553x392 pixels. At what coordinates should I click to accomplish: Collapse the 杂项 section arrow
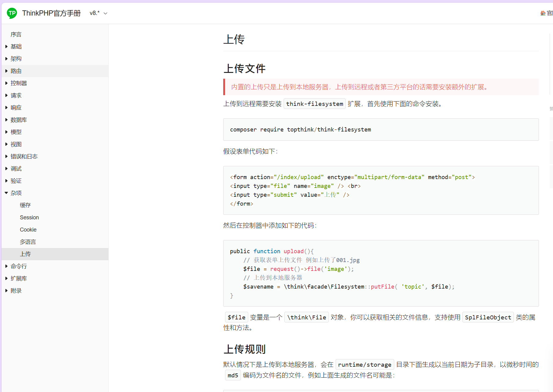point(6,193)
